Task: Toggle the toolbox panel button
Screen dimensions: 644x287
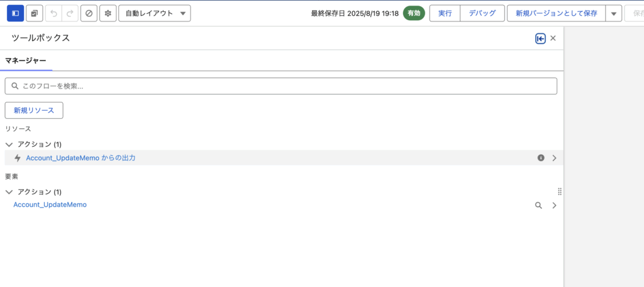Action: point(15,13)
